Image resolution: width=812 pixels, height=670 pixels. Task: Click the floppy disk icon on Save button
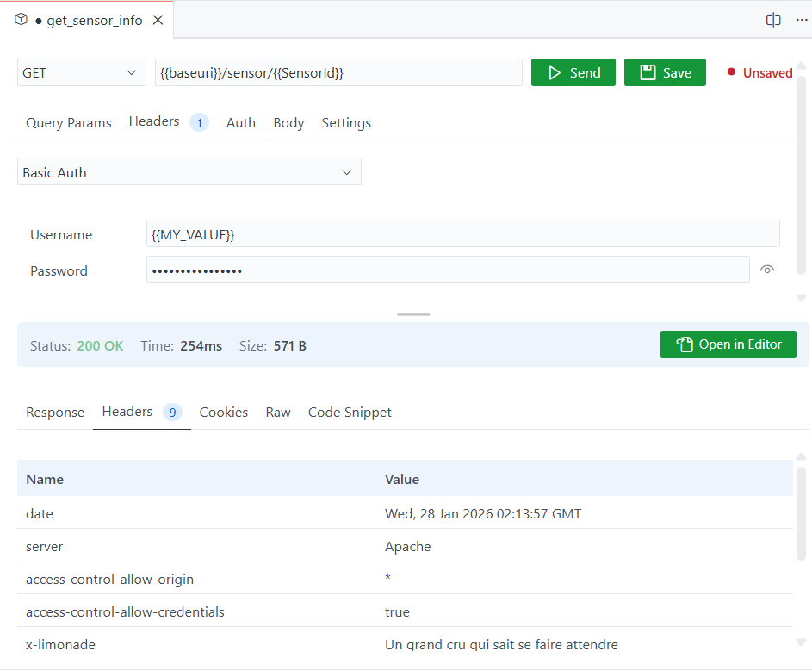pyautogui.click(x=646, y=72)
